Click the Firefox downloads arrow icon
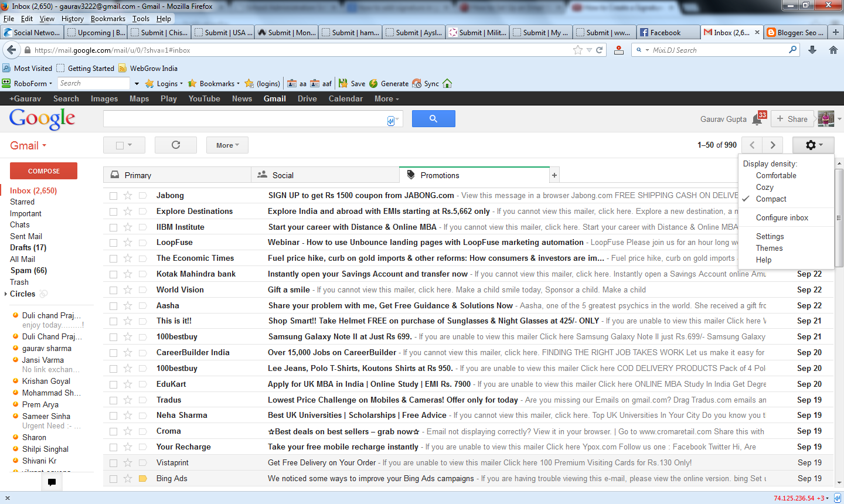Viewport: 844px width, 504px height. pos(812,50)
